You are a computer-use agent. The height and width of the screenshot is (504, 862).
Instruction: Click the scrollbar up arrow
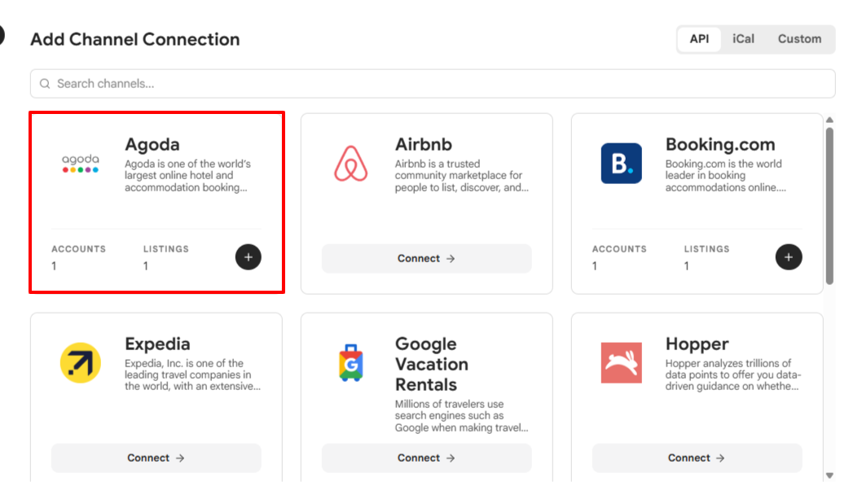pos(829,120)
